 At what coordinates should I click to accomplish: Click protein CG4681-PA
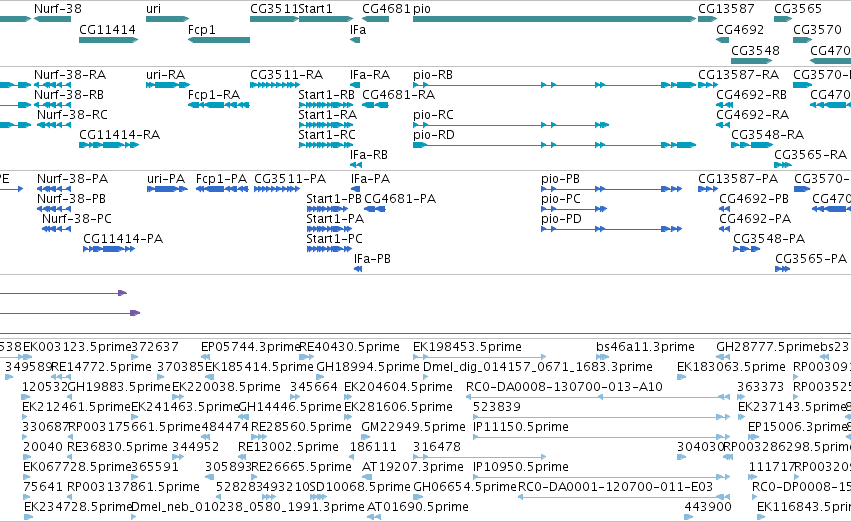click(x=400, y=199)
